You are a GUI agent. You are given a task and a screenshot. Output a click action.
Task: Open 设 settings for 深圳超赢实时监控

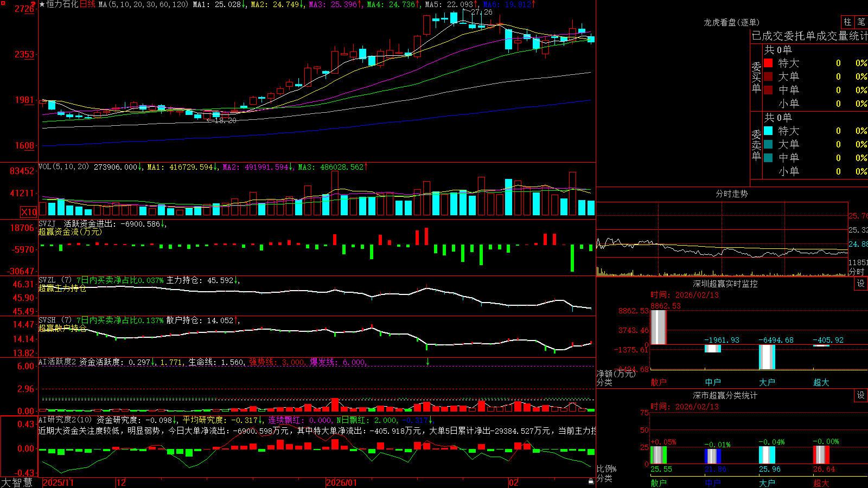pyautogui.click(x=861, y=284)
